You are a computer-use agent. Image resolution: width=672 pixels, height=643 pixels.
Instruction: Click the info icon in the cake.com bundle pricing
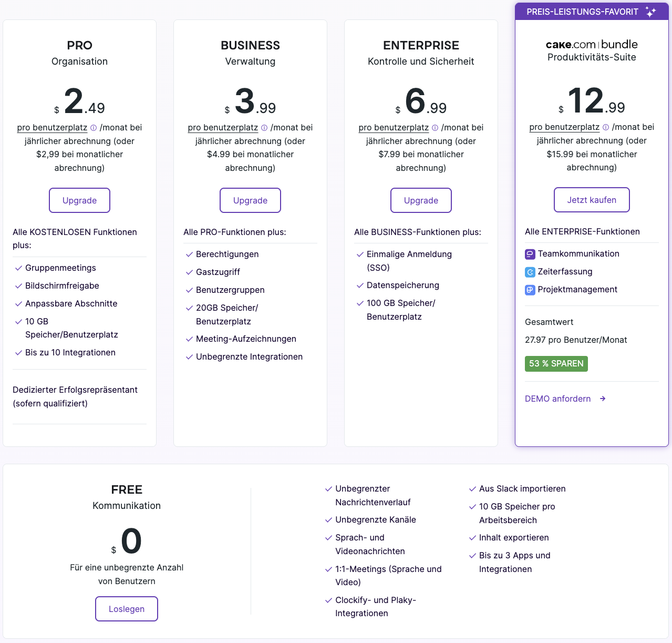pos(606,127)
